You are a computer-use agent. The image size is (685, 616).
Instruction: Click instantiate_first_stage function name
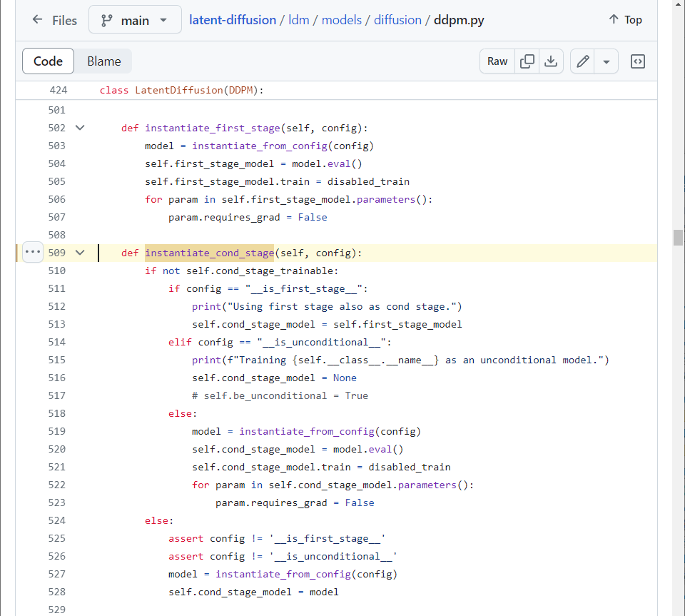coord(213,128)
